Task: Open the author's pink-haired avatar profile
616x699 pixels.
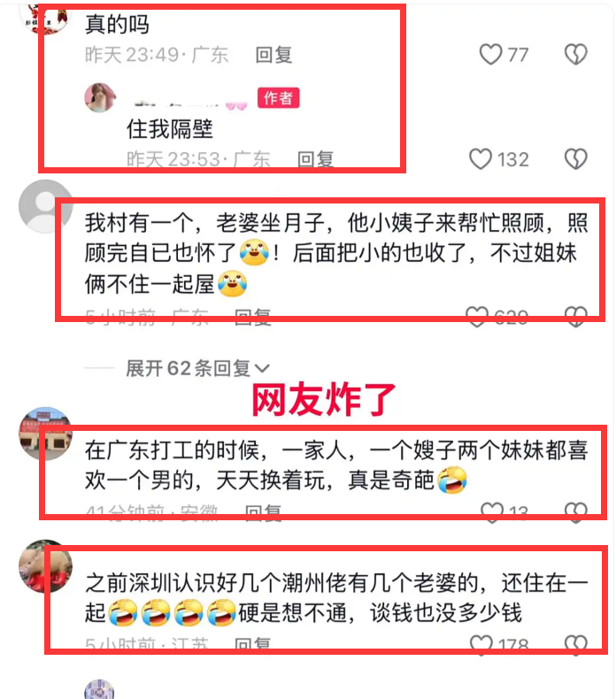Action: tap(100, 97)
